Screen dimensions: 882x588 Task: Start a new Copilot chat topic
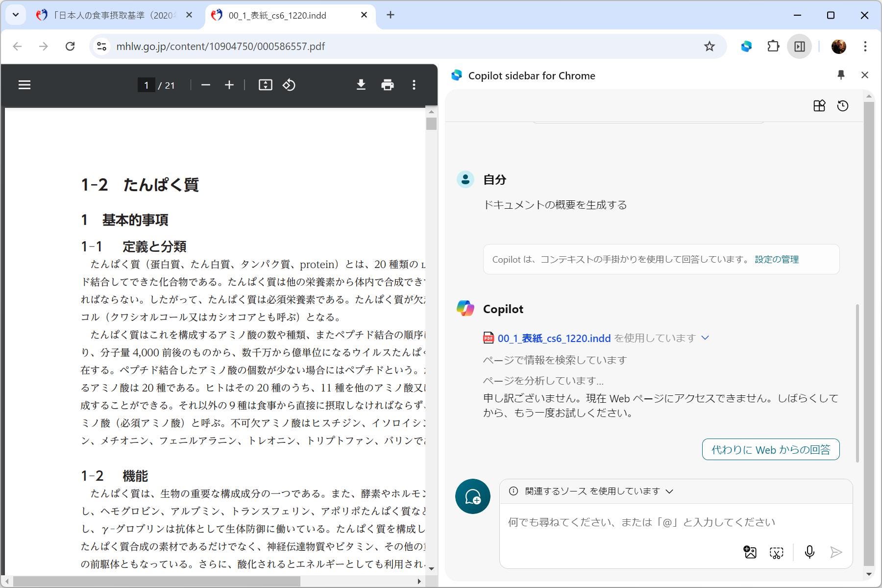click(473, 496)
